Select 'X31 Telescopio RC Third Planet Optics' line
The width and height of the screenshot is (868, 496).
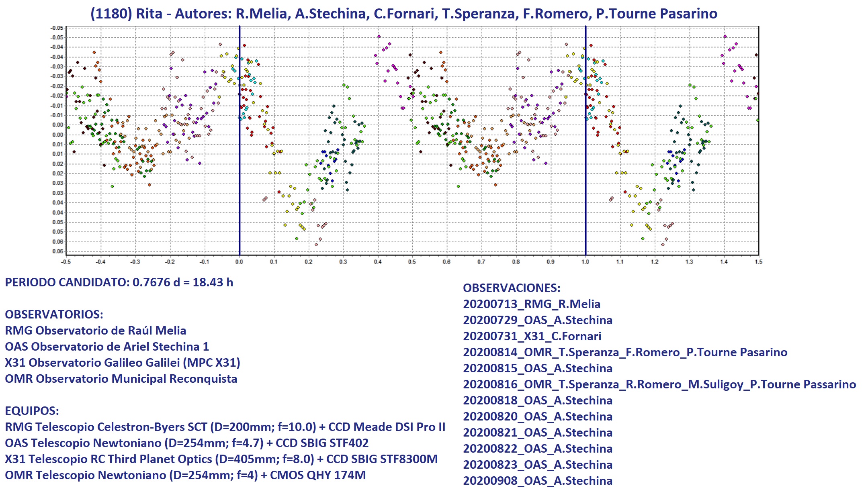tap(221, 459)
